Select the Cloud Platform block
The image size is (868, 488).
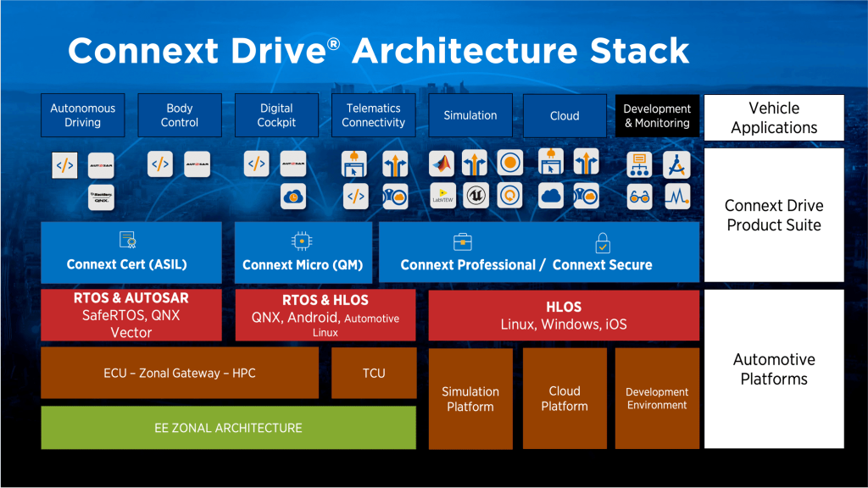(565, 398)
